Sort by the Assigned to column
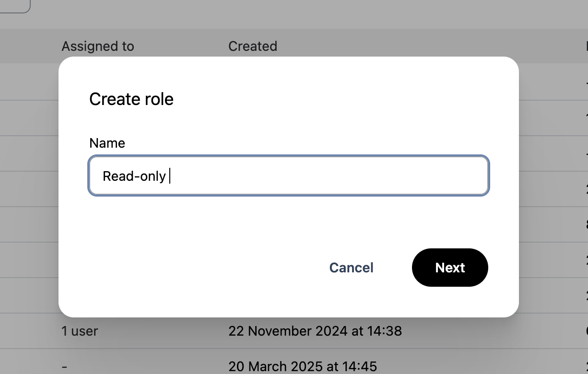 [98, 46]
